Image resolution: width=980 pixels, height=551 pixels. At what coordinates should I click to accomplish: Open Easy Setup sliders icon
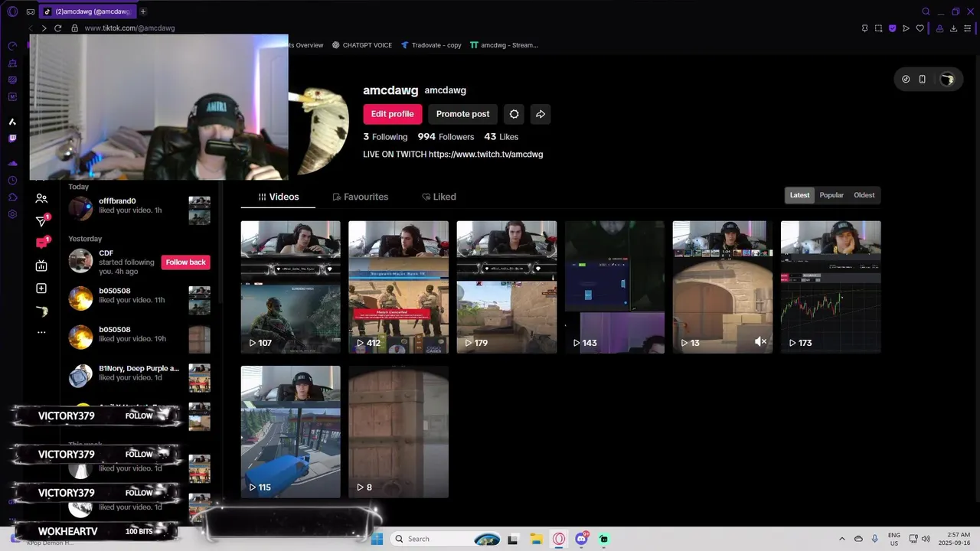(x=967, y=28)
